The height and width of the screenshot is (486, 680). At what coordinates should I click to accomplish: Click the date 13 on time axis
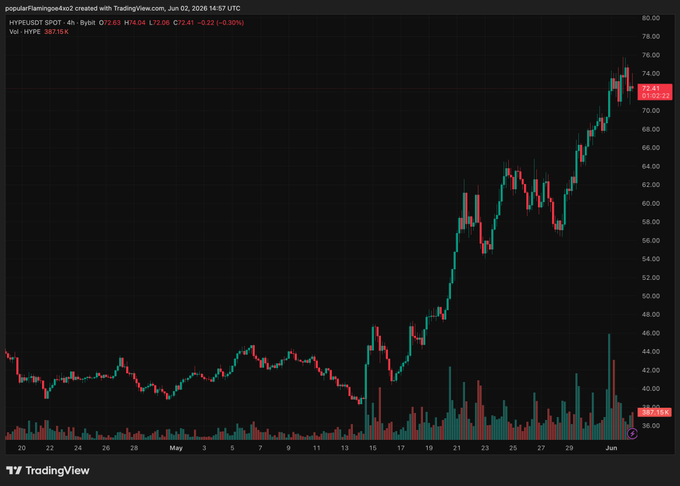[x=345, y=448]
